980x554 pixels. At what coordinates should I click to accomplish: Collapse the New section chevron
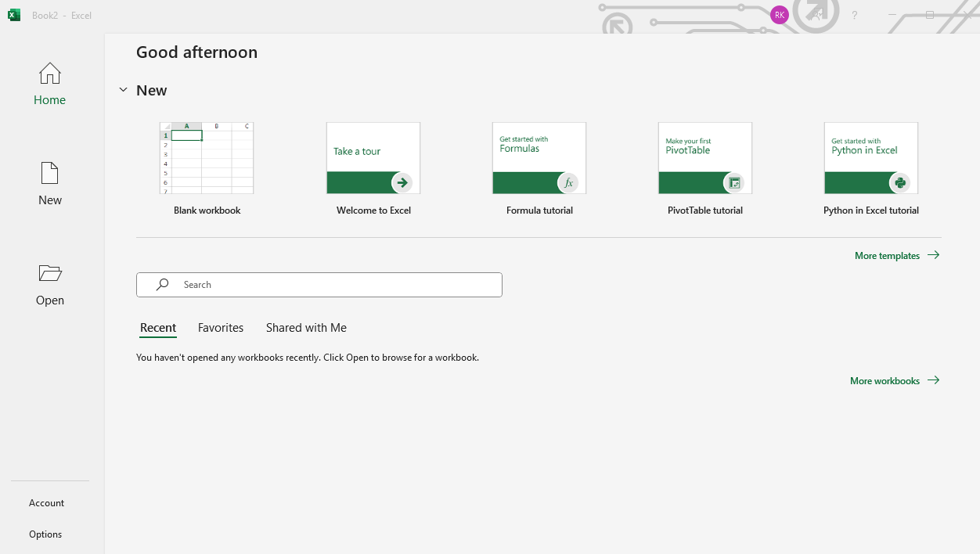123,90
